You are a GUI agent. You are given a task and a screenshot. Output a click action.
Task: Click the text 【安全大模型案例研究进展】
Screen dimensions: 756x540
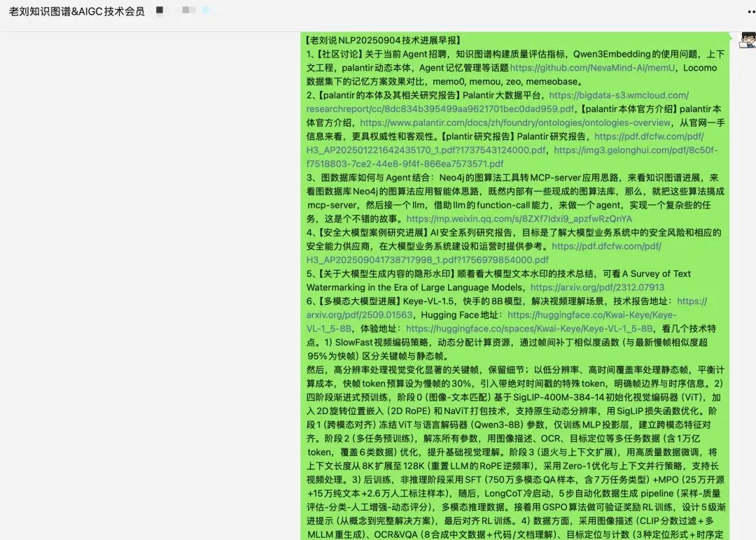372,233
